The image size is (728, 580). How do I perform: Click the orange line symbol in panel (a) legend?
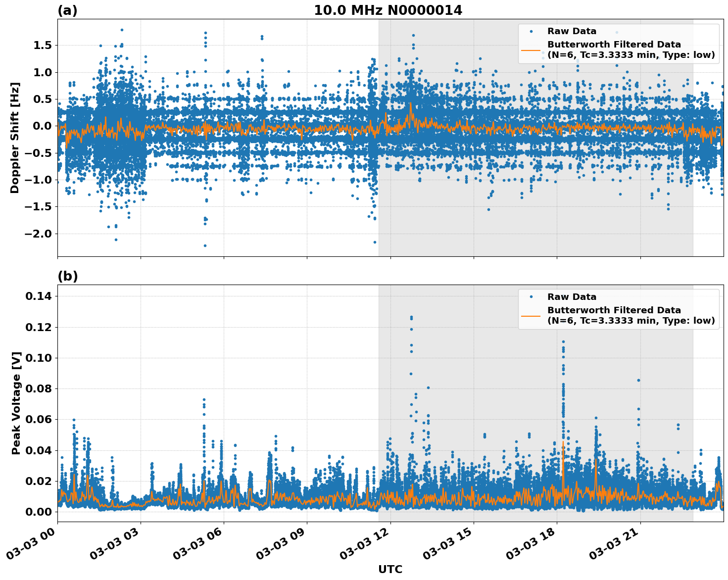coord(531,50)
